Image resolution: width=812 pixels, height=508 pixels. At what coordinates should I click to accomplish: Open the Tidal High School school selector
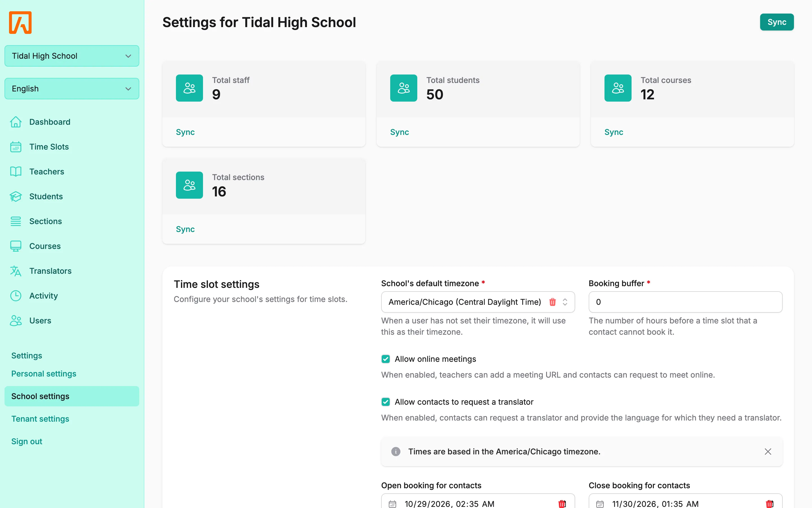coord(72,56)
